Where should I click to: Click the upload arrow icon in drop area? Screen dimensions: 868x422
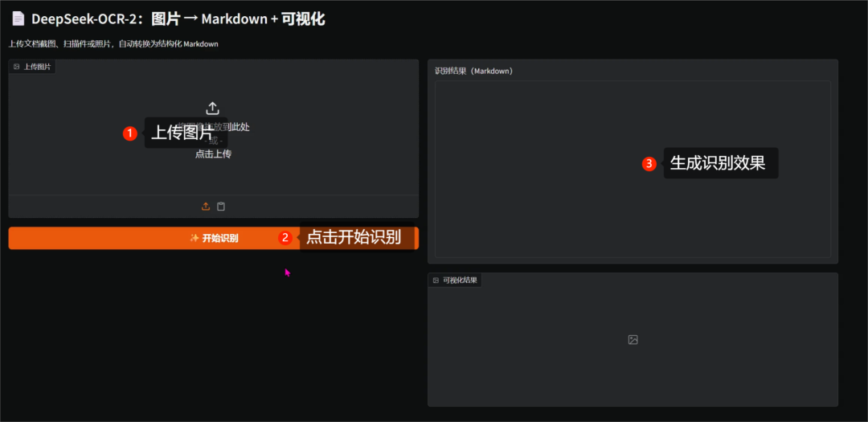pos(212,109)
